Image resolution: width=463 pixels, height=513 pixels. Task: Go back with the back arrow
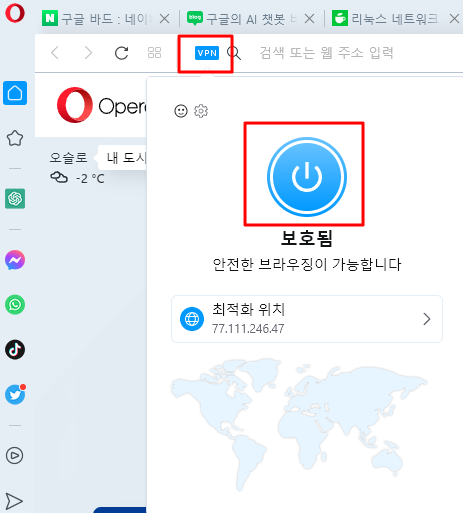click(55, 53)
